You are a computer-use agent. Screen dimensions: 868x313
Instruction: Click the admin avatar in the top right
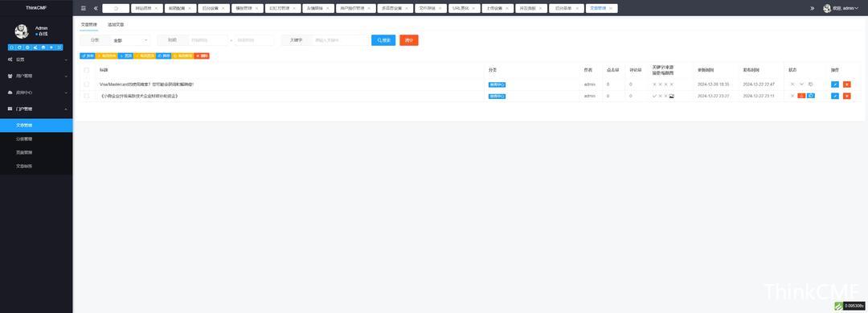click(827, 8)
